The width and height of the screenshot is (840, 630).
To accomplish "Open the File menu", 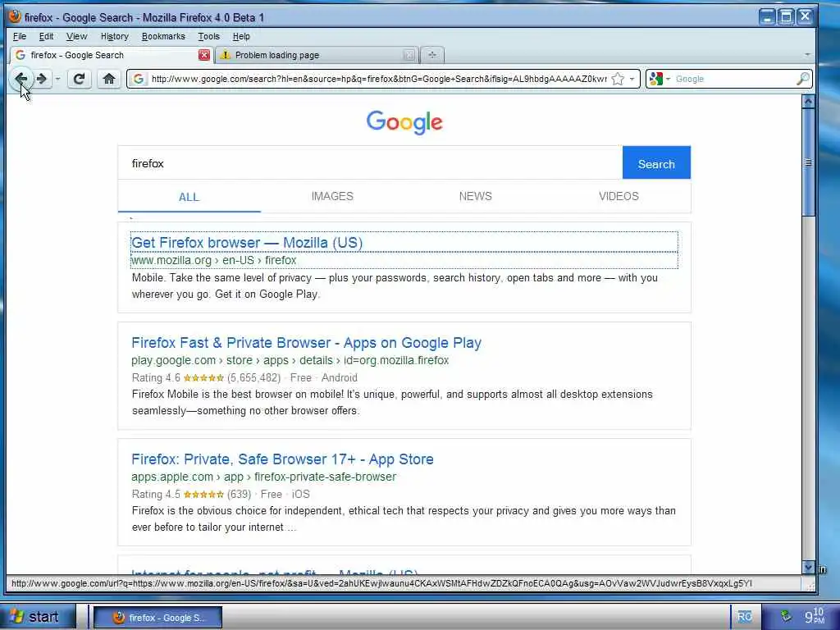I will [x=20, y=36].
